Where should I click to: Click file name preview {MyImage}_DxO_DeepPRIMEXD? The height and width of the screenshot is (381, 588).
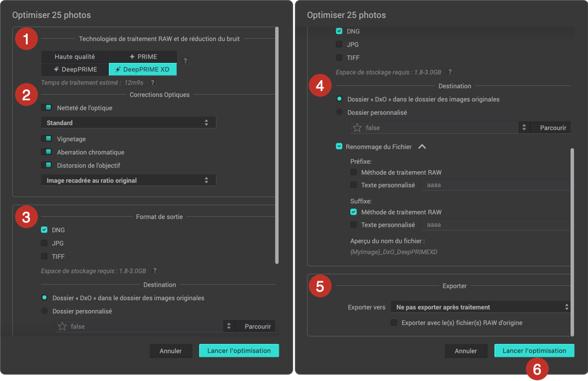(x=394, y=252)
